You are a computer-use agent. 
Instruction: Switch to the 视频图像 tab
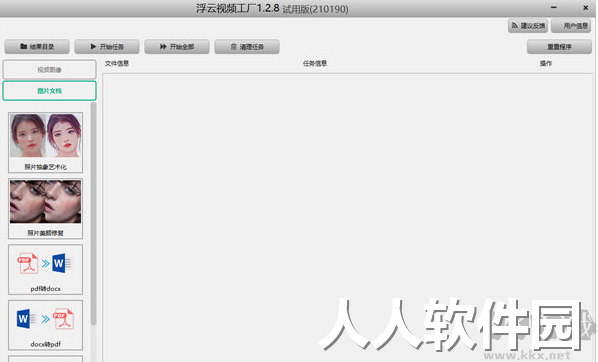point(50,69)
